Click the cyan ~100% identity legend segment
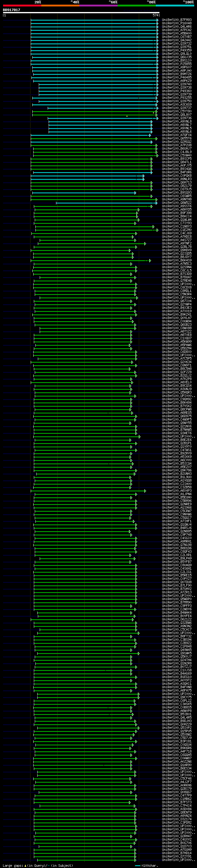This screenshot has height=868, width=197. coord(175,6)
